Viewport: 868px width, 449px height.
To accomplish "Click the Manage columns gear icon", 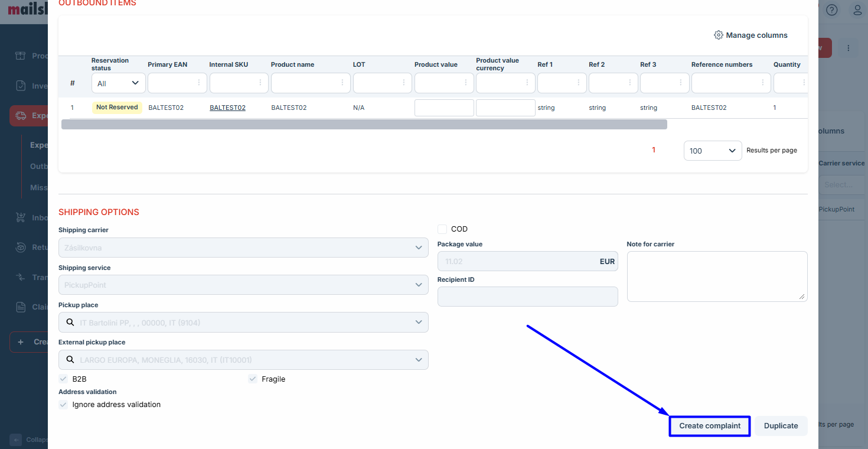I will [x=718, y=35].
